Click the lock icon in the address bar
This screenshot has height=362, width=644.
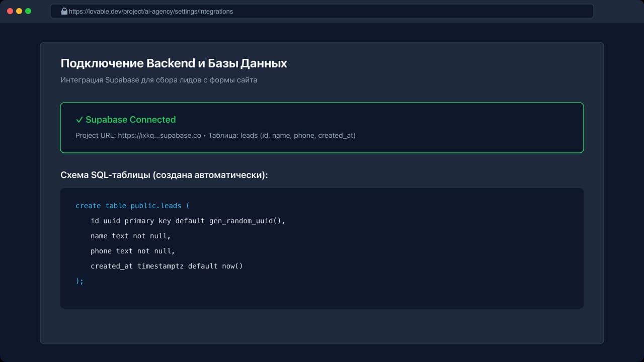click(64, 11)
